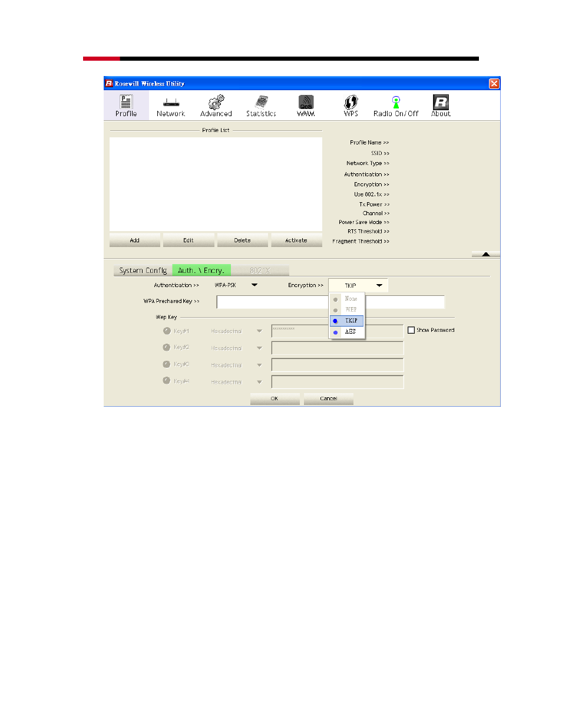Click the 'Fragment Threshold >>' label
The height and width of the screenshot is (728, 562).
pos(361,241)
